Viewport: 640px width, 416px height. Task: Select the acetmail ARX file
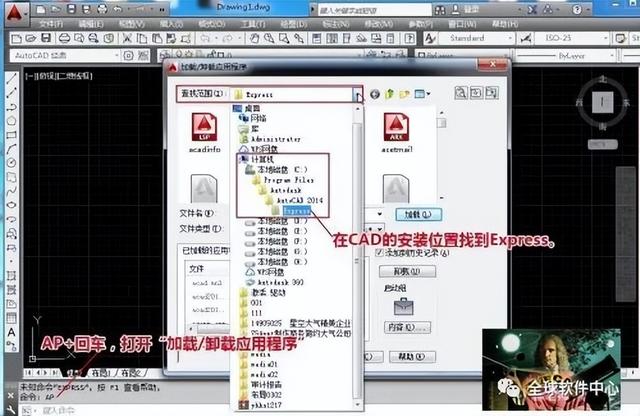coord(396,133)
